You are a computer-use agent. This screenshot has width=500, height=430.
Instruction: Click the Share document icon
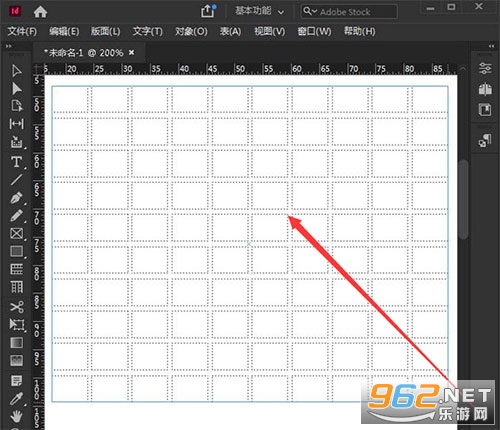(208, 11)
